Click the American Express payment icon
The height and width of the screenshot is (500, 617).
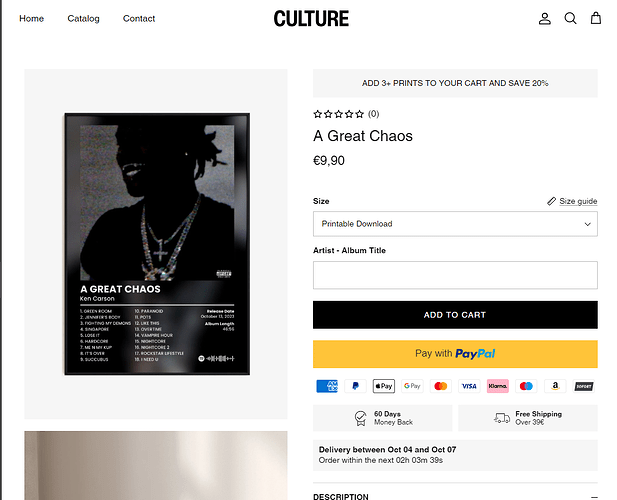pos(327,386)
